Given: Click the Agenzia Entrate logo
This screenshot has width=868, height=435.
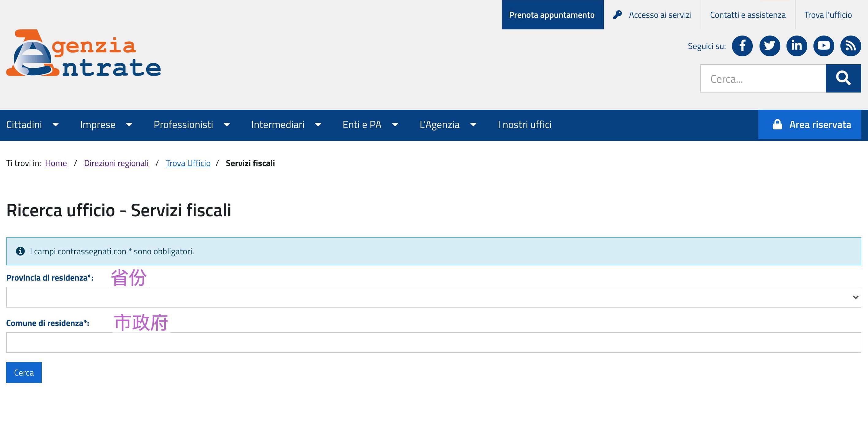Looking at the screenshot, I should [x=83, y=53].
